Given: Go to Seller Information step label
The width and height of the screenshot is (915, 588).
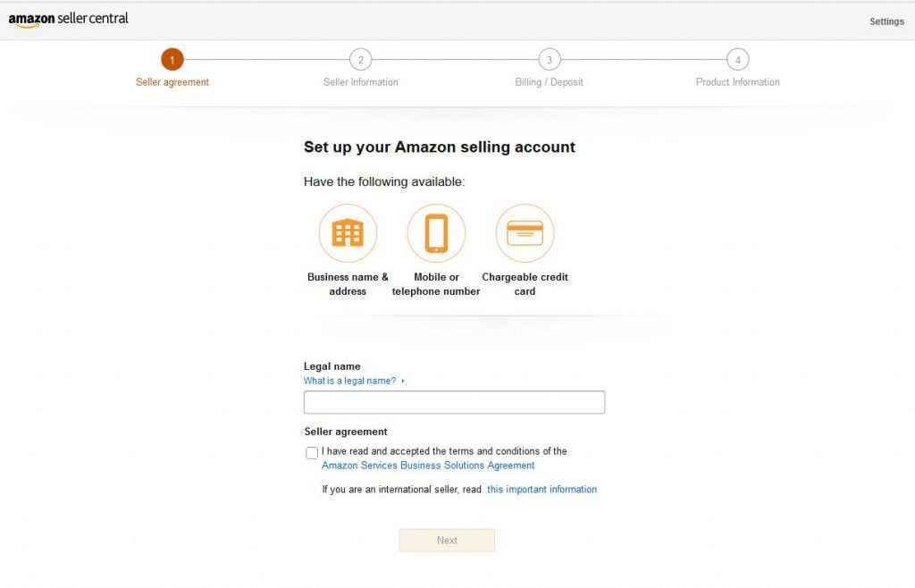Looking at the screenshot, I should [361, 82].
